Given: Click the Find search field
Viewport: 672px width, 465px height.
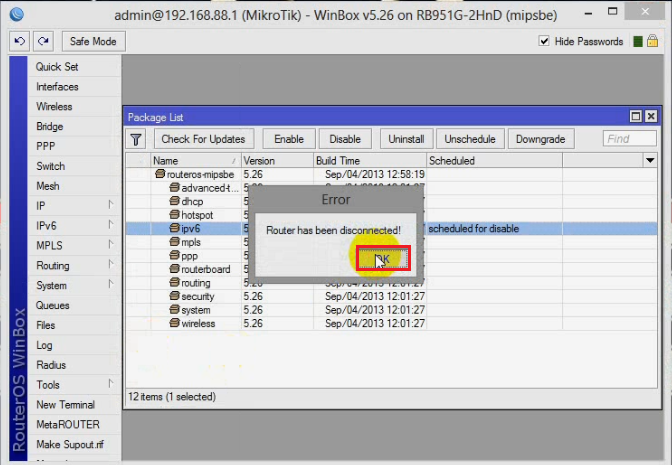Looking at the screenshot, I should tap(630, 139).
